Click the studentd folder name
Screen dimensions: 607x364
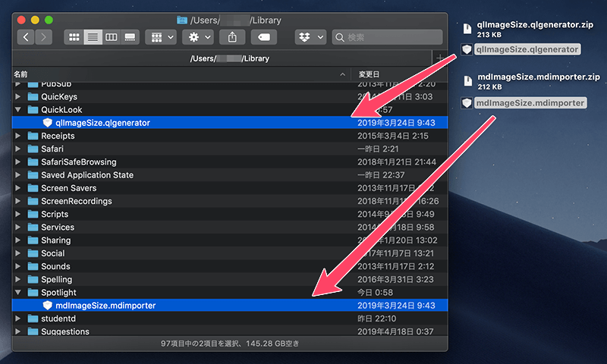(58, 318)
